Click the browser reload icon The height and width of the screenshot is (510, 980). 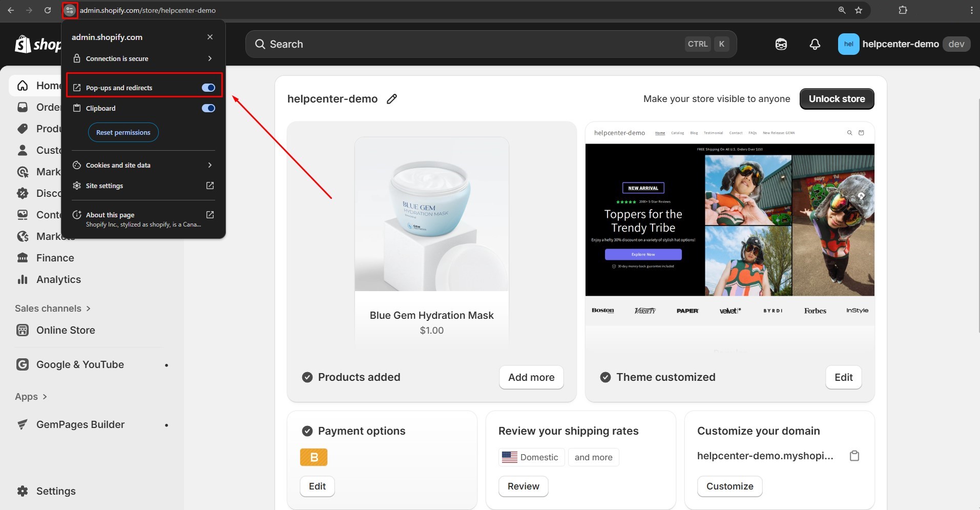pyautogui.click(x=48, y=10)
